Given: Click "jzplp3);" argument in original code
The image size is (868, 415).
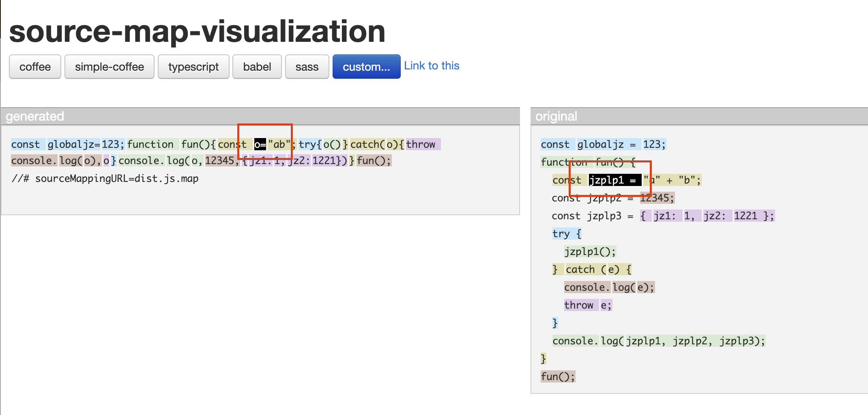Looking at the screenshot, I should (x=743, y=341).
